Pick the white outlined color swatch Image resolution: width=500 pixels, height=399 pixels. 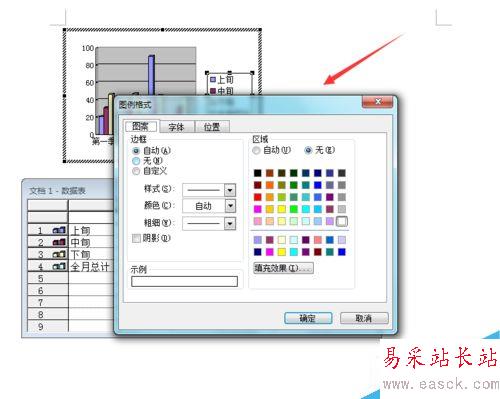342,221
